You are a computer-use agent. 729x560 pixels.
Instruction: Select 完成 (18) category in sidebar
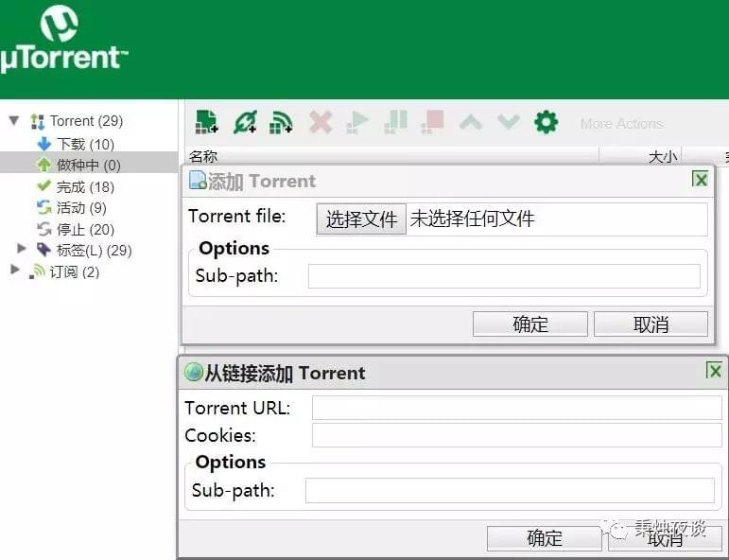click(x=84, y=186)
